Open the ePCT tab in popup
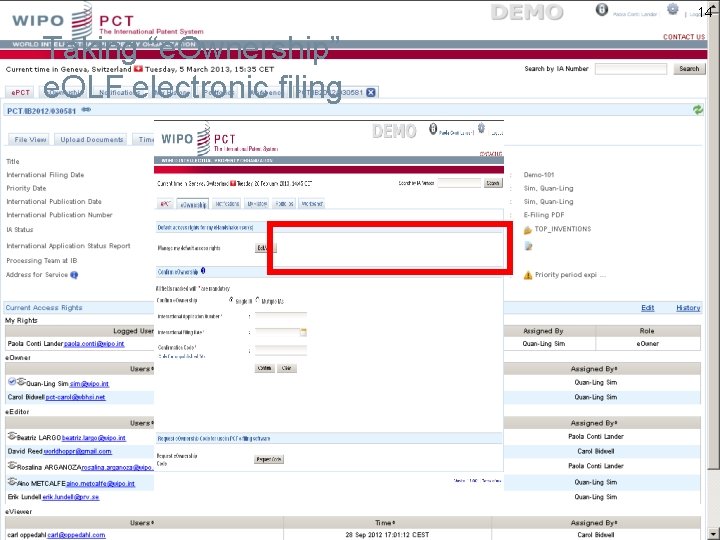720x540 pixels. point(165,204)
